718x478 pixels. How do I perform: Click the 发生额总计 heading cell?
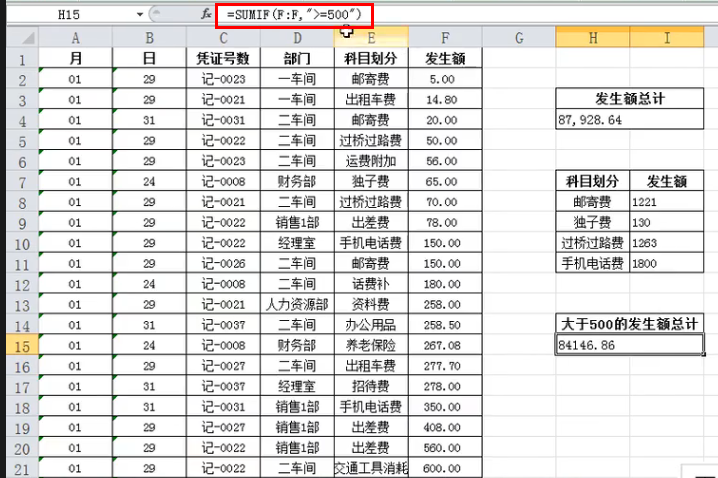point(630,99)
